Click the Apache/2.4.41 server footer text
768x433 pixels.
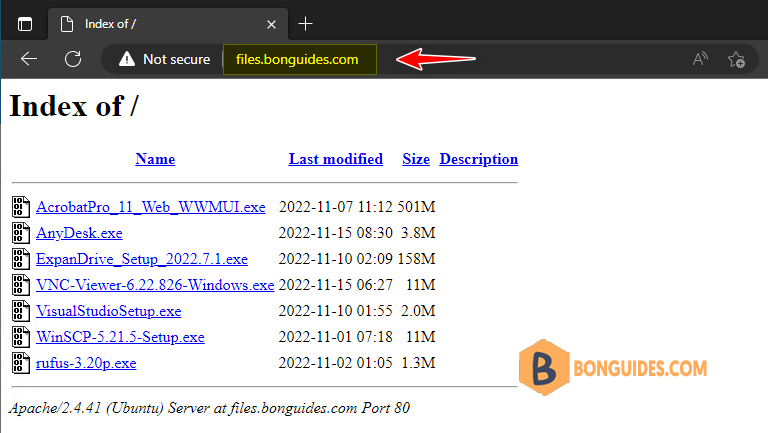tap(209, 408)
